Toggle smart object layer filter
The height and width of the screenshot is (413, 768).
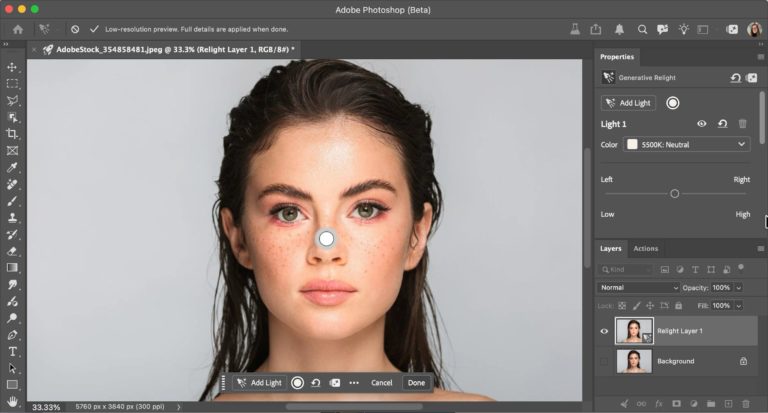(726, 269)
